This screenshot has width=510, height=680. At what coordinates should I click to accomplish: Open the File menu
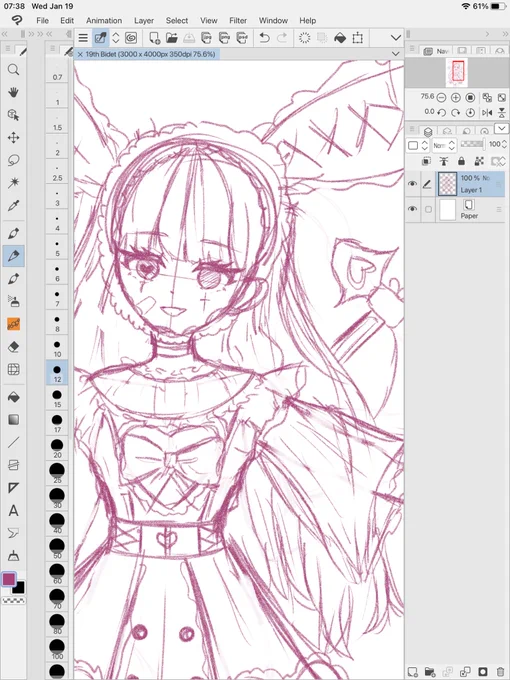[42, 20]
